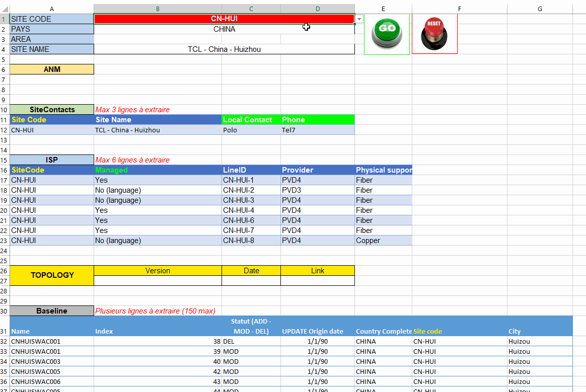Viewport: 586px width, 392px height.
Task: Select the TCL - China - Huizhou site name cell
Action: tap(224, 49)
